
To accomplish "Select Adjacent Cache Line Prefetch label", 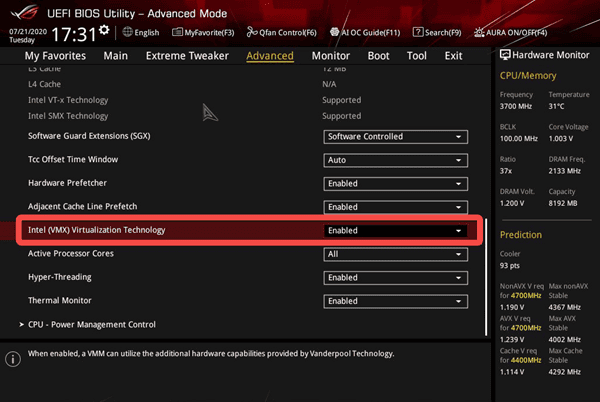I will click(82, 207).
